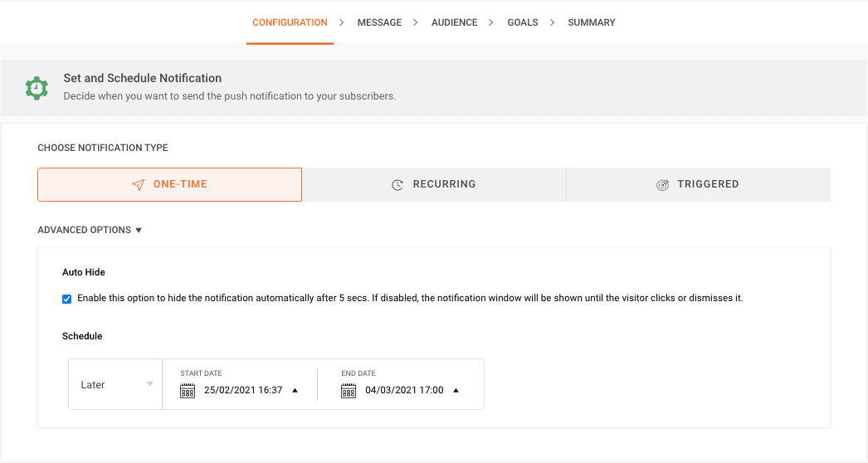Open the 'Later' schedule dropdown
868x463 pixels.
point(115,384)
